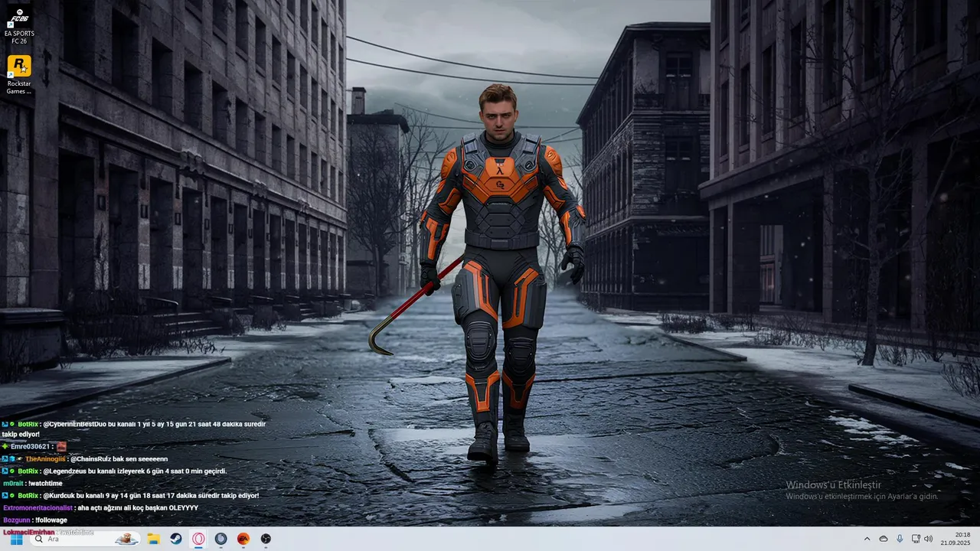
Task: Open the Windows Start menu
Action: [x=16, y=539]
